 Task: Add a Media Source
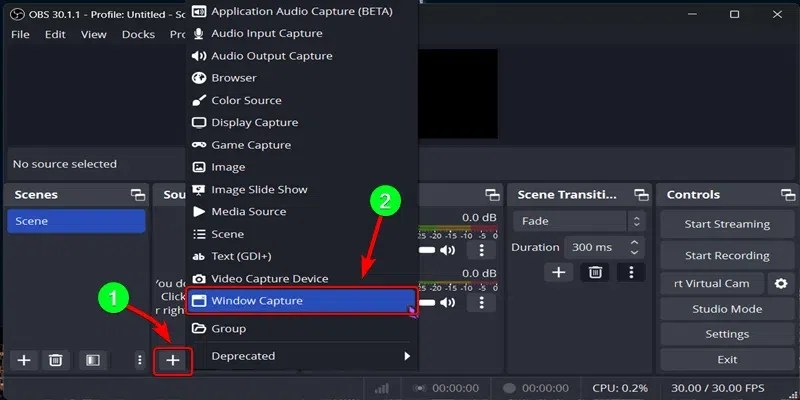point(302,212)
